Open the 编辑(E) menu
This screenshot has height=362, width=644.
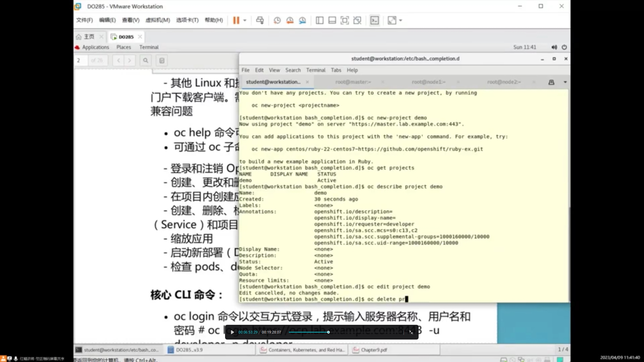107,20
